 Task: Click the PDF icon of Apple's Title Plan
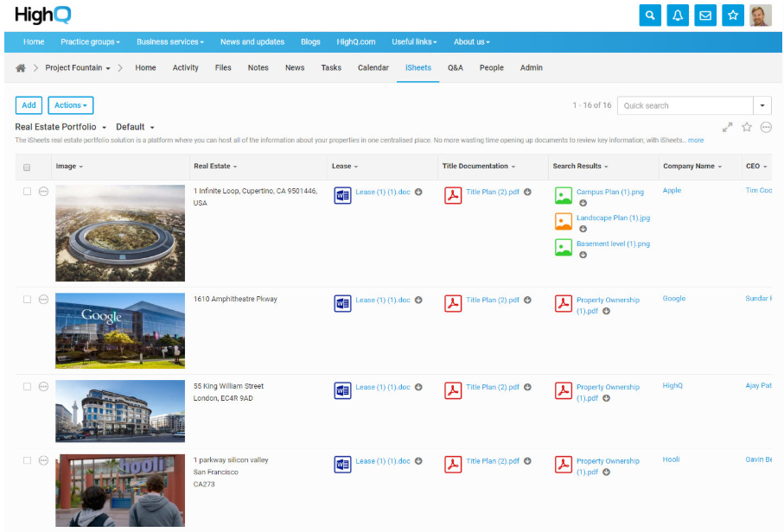(x=453, y=195)
